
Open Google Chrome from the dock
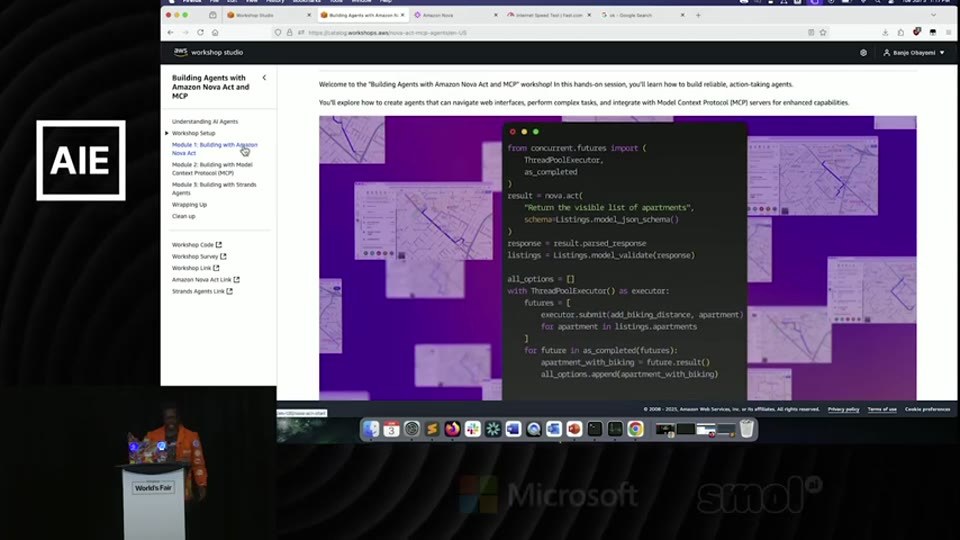tap(636, 429)
